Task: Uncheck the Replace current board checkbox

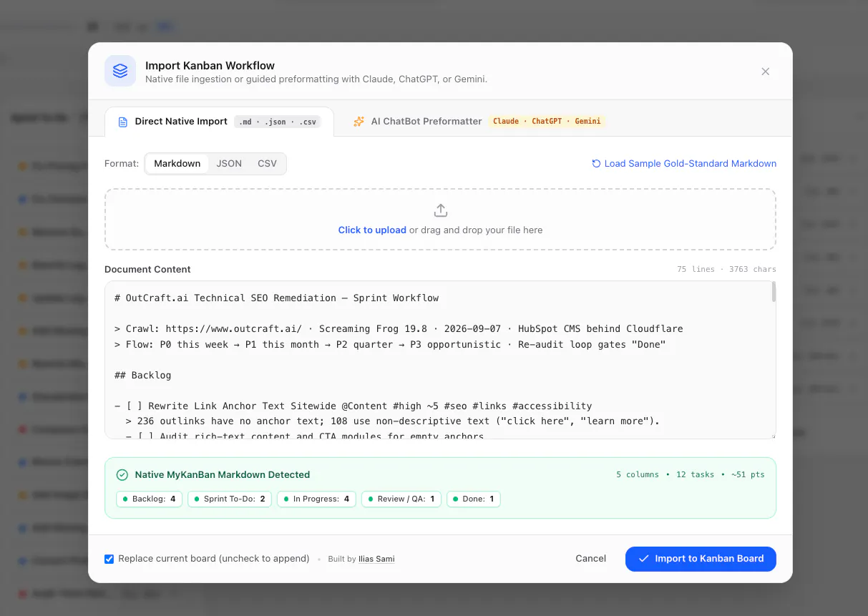Action: click(x=109, y=559)
